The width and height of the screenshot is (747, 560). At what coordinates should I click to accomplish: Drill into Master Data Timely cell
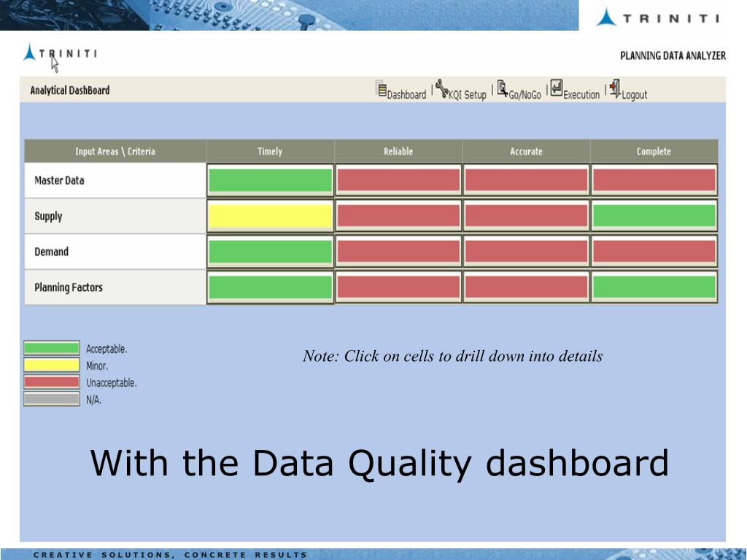[x=270, y=181]
